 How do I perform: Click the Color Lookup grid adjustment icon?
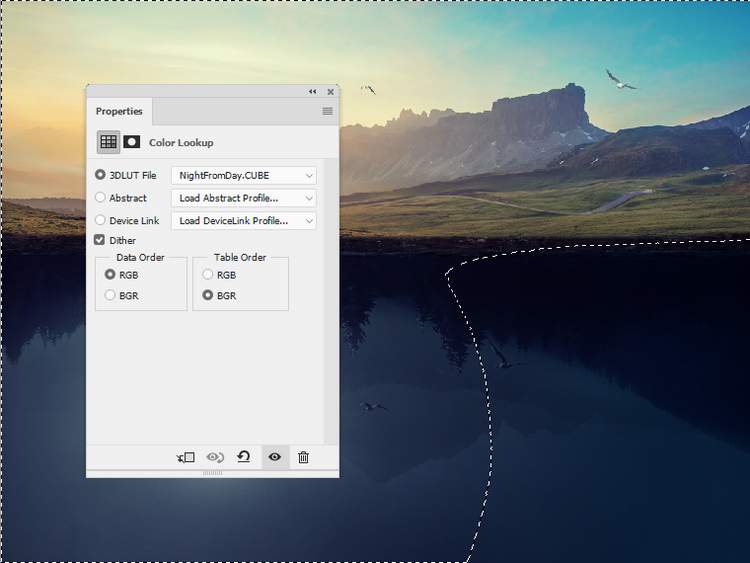108,142
